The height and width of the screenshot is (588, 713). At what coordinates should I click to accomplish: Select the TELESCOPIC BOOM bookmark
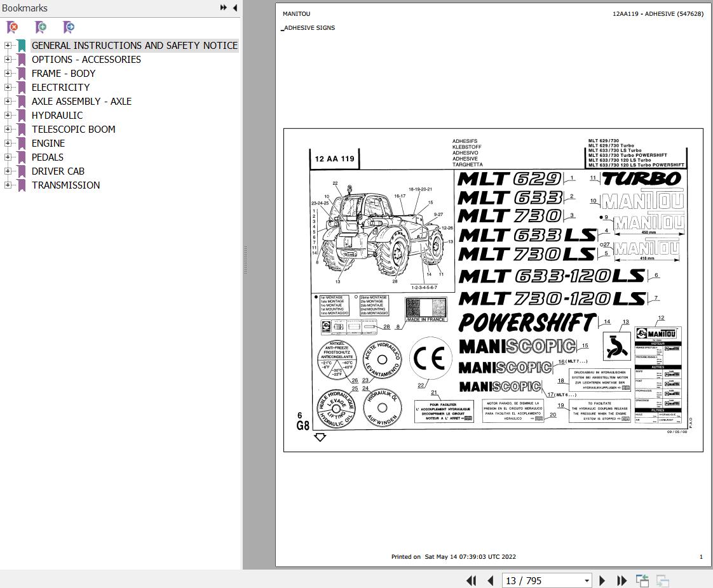73,129
